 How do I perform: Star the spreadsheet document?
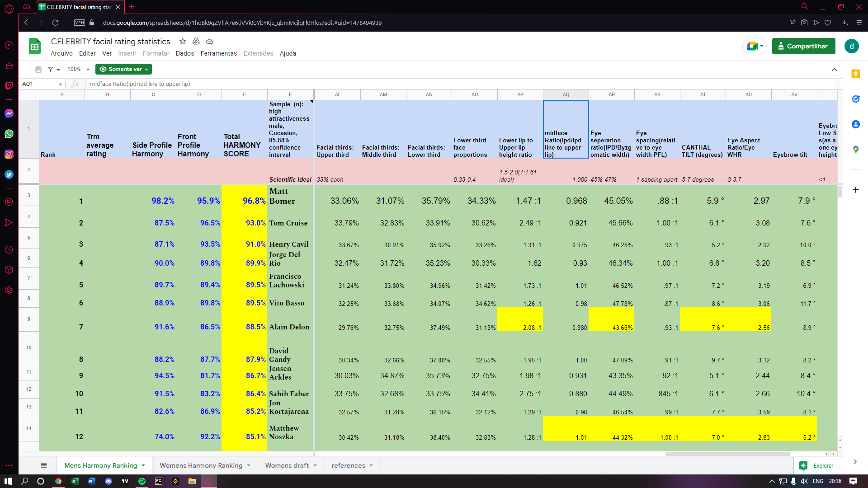(x=183, y=41)
